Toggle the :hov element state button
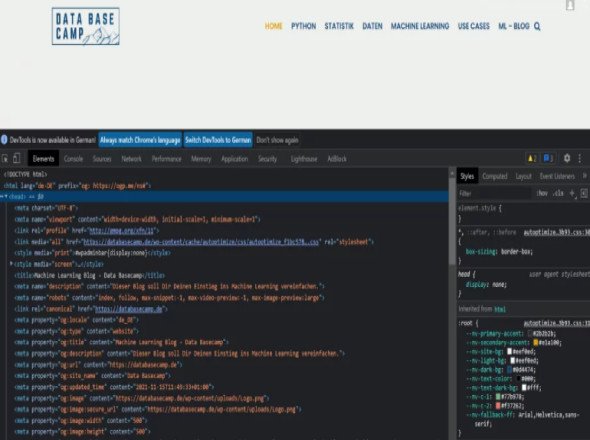The height and width of the screenshot is (440, 590). coord(542,193)
